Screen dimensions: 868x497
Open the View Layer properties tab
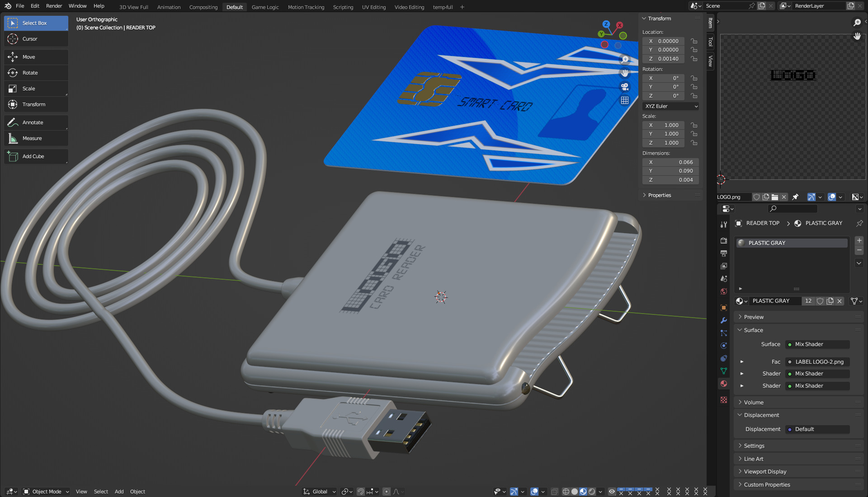pos(724,266)
